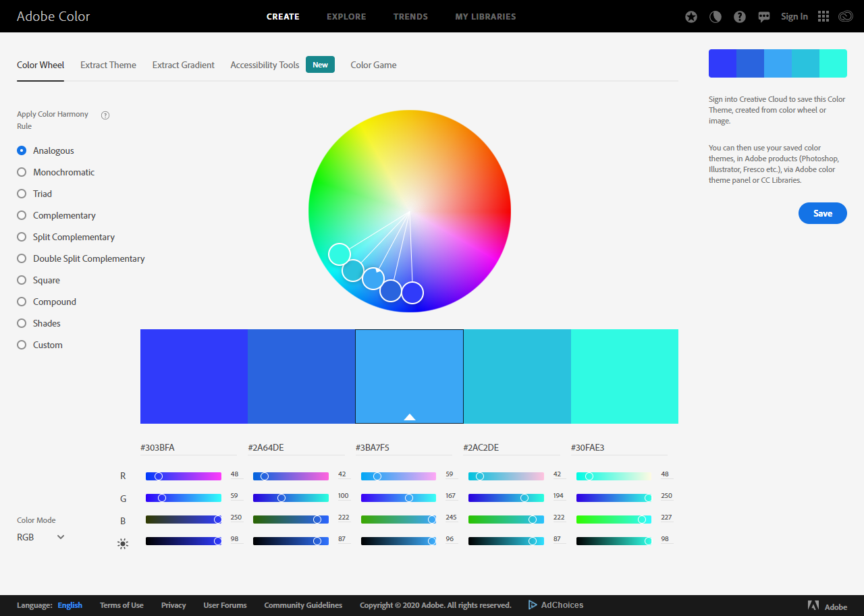Select the deep blue color wheel handle

(412, 293)
